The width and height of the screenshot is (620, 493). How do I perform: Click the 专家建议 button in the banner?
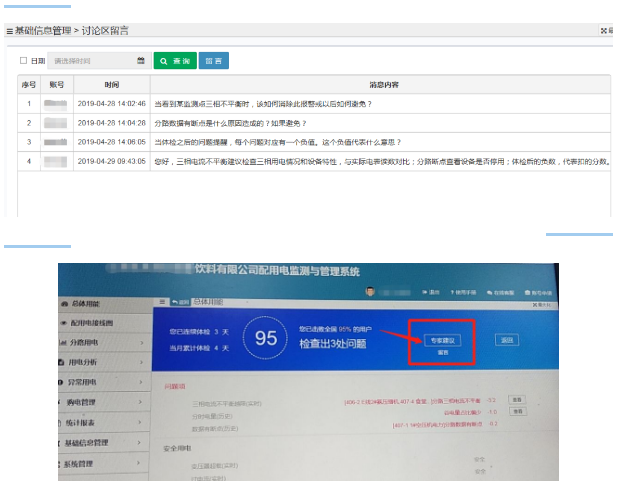pyautogui.click(x=438, y=340)
